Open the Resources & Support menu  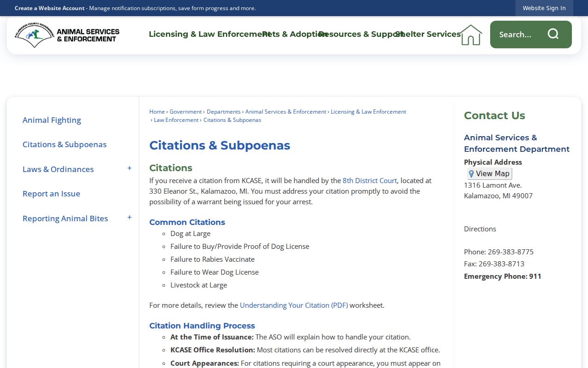coord(361,34)
